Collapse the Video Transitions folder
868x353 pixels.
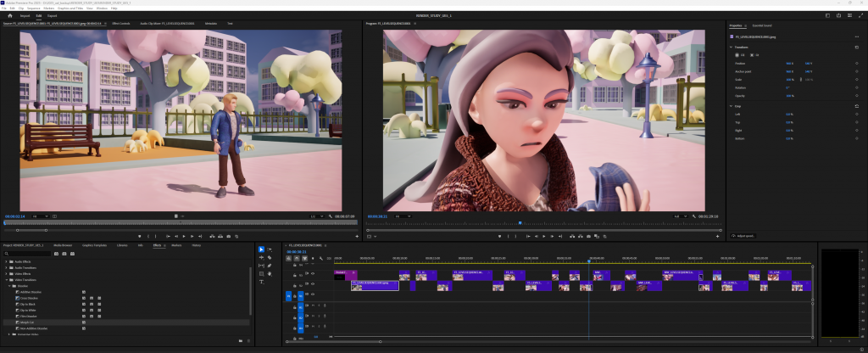click(x=8, y=280)
